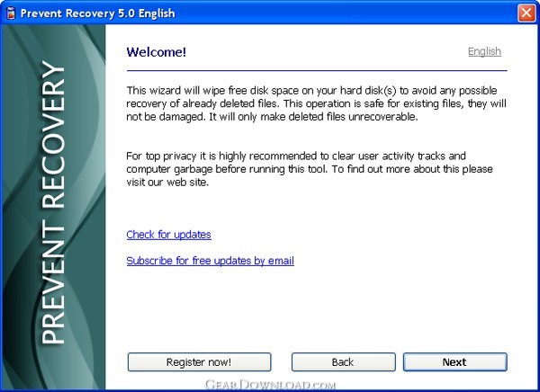Image resolution: width=540 pixels, height=392 pixels.
Task: Click the 'This wizard will wipe free disk' paragraph
Action: 316,103
